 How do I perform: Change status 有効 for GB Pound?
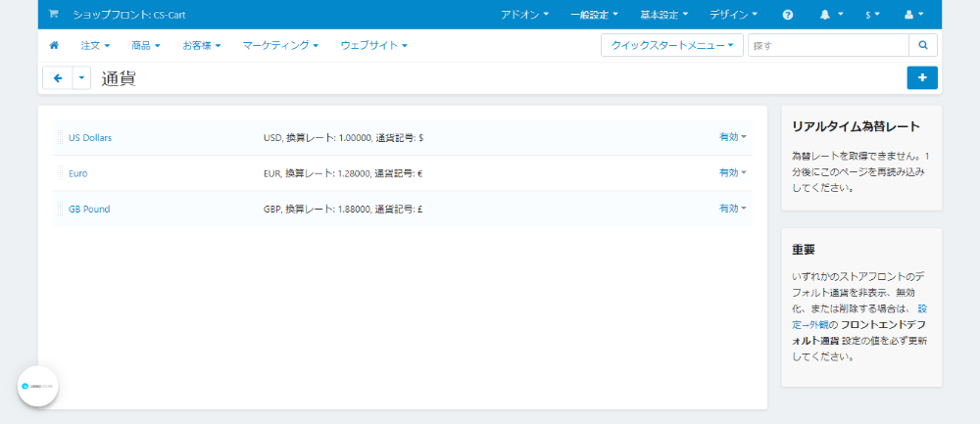(x=732, y=208)
